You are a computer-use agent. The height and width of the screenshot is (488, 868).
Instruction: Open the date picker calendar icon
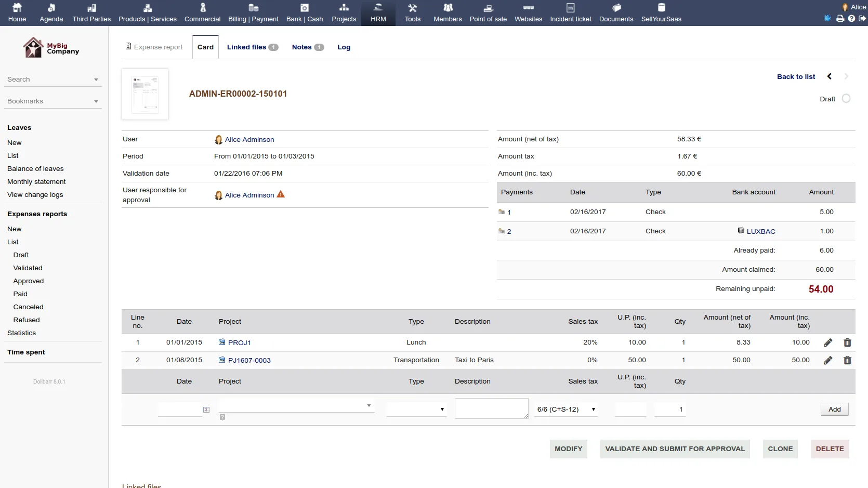(206, 410)
